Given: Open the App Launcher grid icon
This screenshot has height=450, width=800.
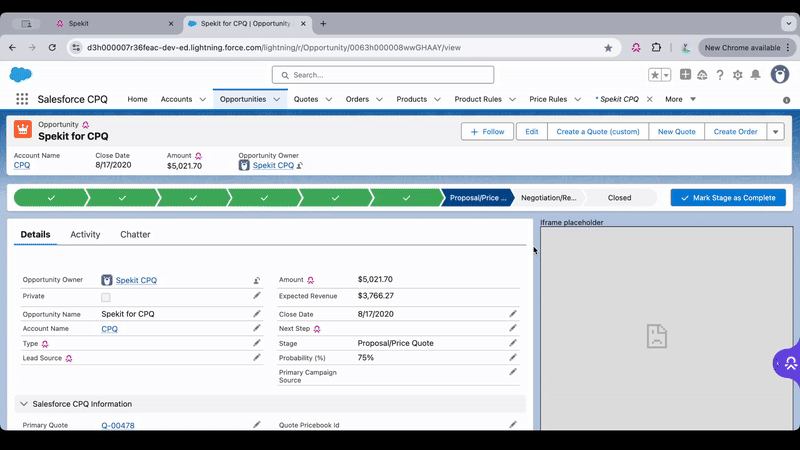Looking at the screenshot, I should pyautogui.click(x=22, y=99).
